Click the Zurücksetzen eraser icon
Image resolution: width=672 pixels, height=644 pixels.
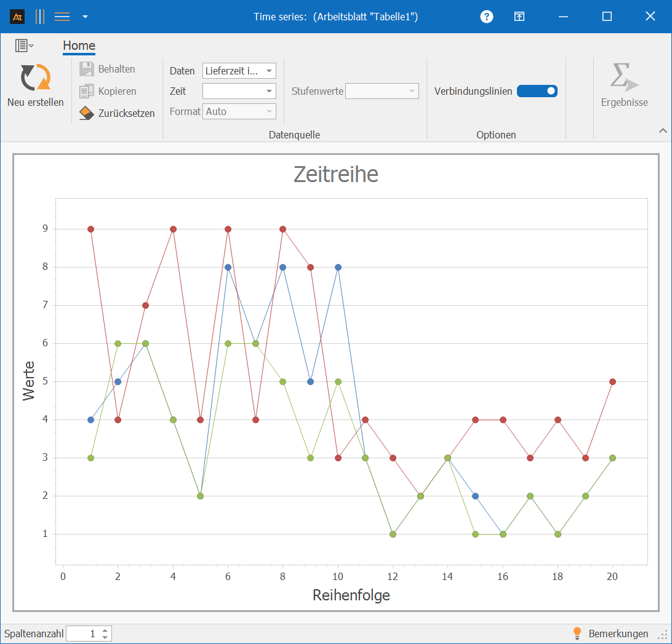(x=87, y=113)
